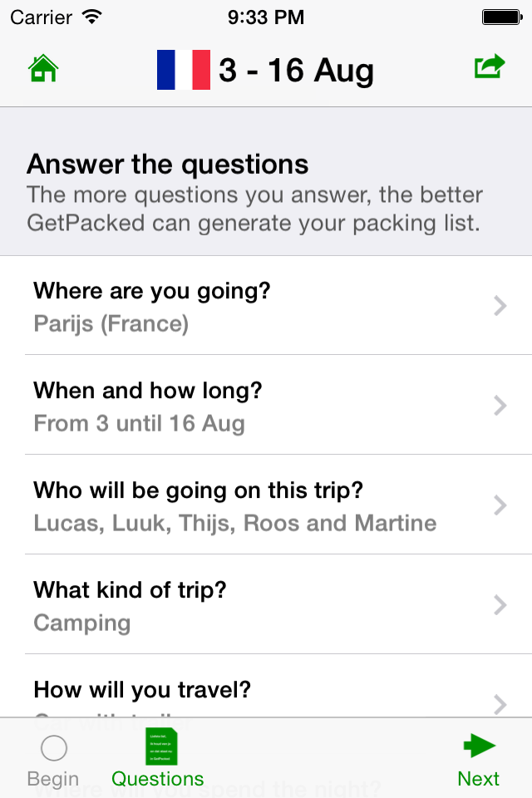532x798 pixels.
Task: Expand 'Who will be going' chevron
Action: pyautogui.click(x=500, y=505)
